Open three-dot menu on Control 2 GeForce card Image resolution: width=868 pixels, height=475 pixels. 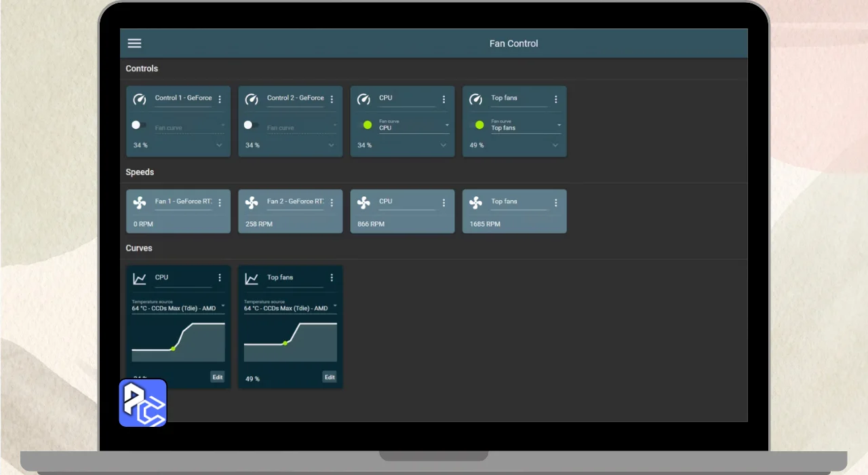click(332, 99)
